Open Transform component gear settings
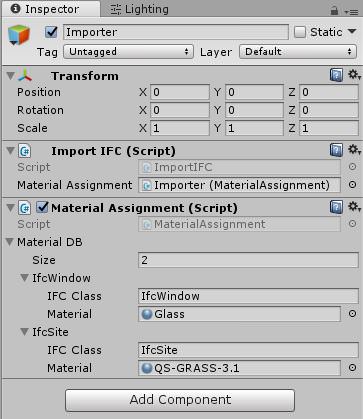Image resolution: width=363 pixels, height=419 pixels. pyautogui.click(x=354, y=75)
